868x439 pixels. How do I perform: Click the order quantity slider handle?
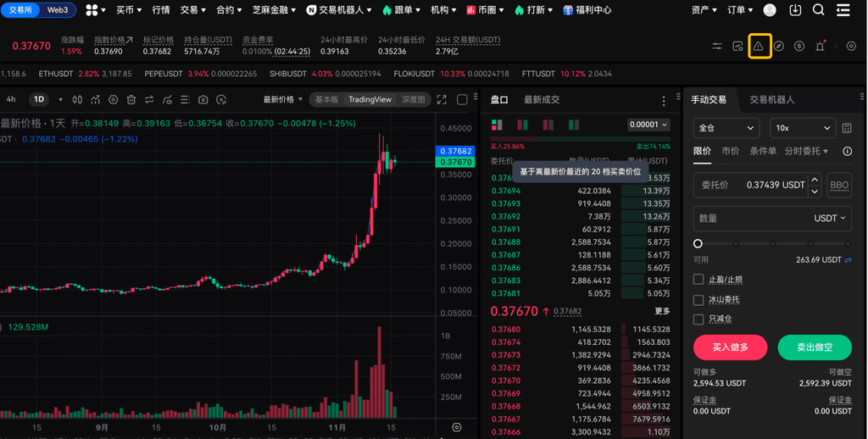(x=698, y=243)
